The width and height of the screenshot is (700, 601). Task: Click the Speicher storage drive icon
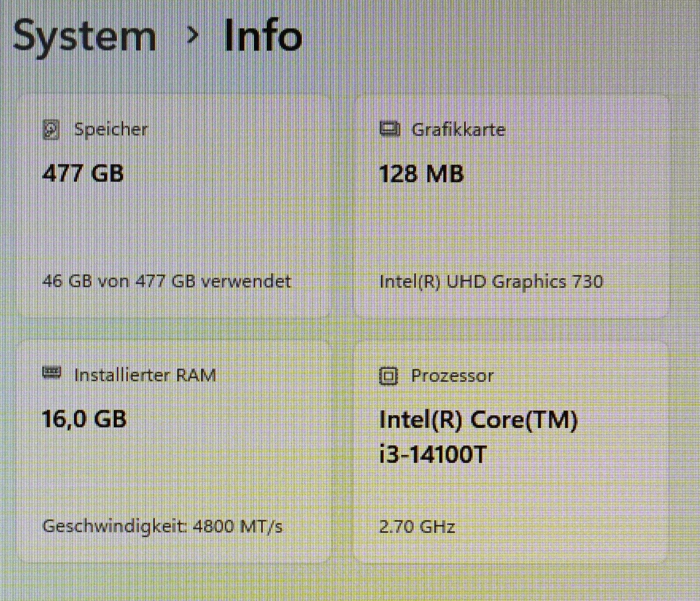(x=51, y=129)
